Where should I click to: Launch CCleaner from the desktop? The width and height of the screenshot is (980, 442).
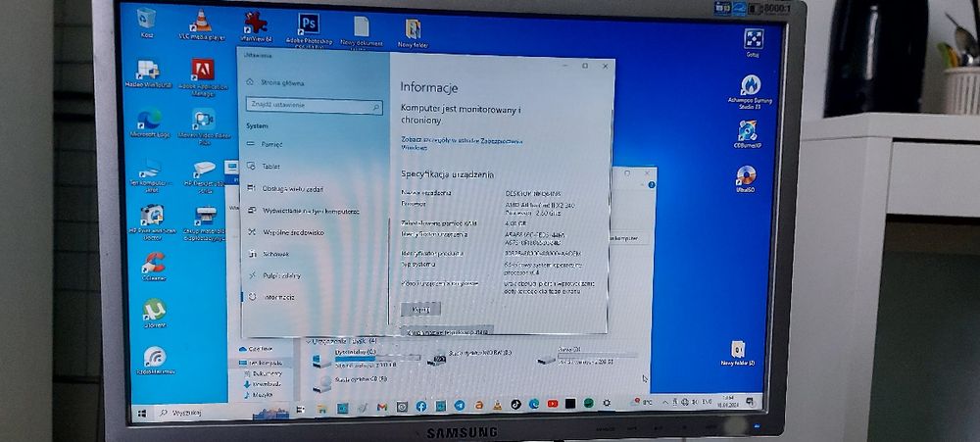click(154, 267)
